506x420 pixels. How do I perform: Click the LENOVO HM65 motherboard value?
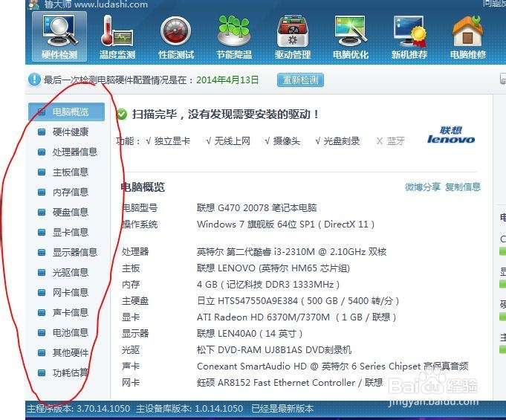pos(273,268)
